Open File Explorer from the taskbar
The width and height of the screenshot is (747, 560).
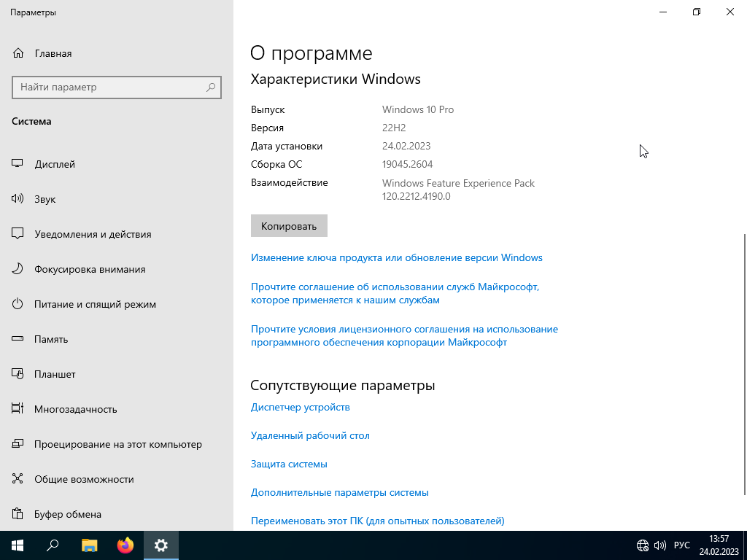tap(89, 545)
